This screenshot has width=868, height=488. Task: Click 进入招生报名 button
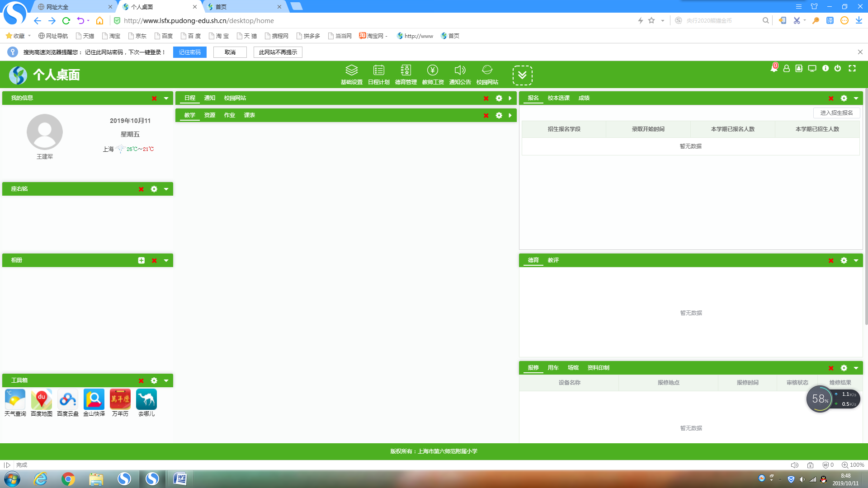(x=836, y=113)
